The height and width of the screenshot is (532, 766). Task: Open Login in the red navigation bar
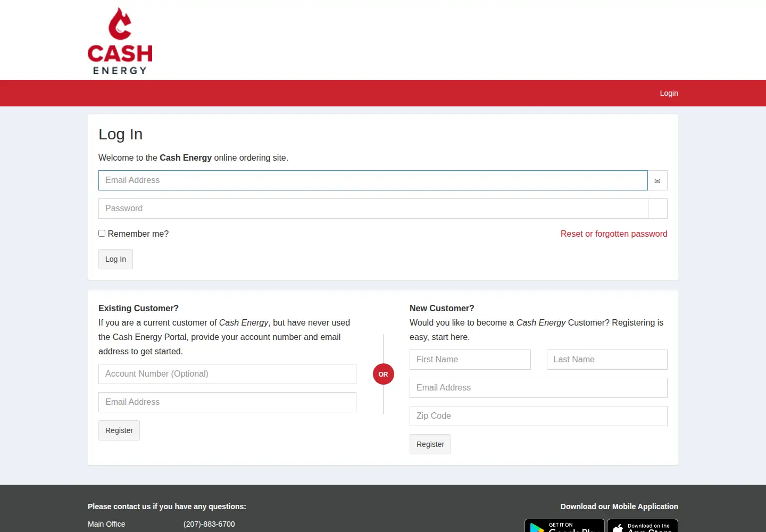[669, 93]
